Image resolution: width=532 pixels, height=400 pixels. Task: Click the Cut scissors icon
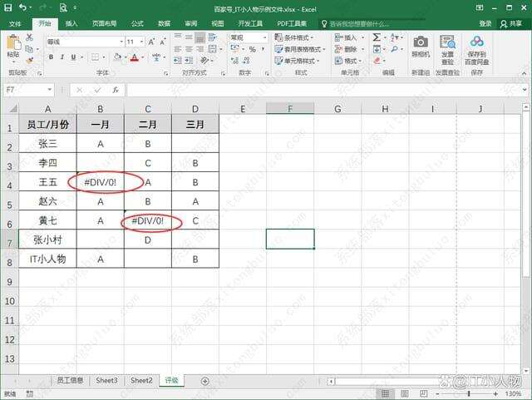coord(30,37)
